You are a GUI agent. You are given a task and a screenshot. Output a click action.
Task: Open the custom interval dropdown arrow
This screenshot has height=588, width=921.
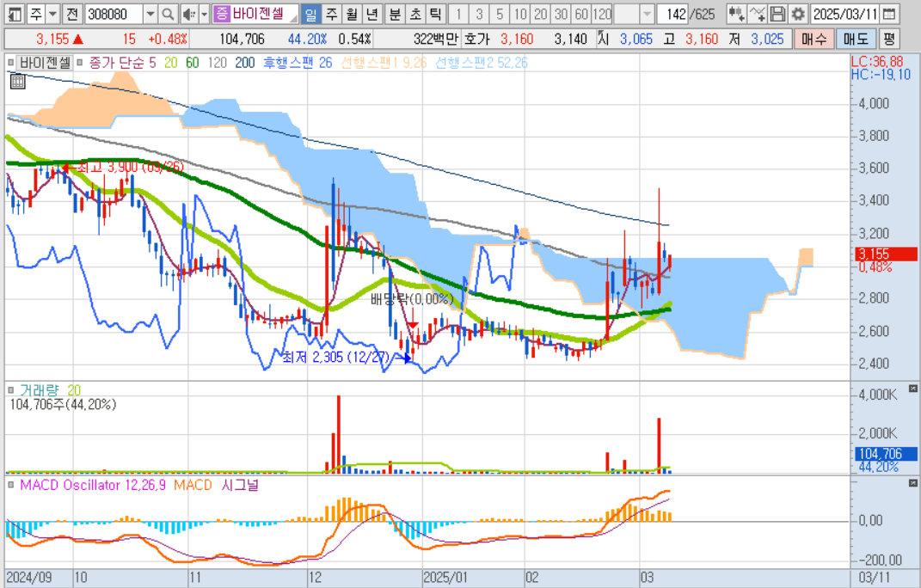pyautogui.click(x=647, y=14)
